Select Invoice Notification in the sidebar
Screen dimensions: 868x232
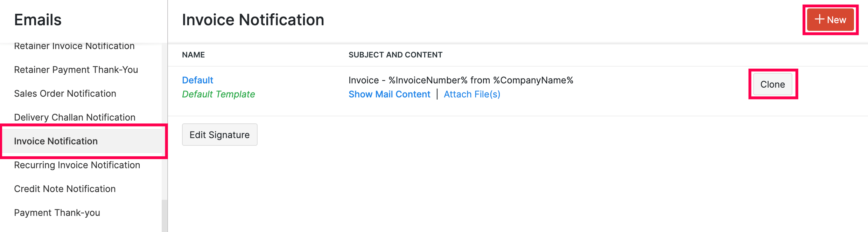tap(56, 141)
